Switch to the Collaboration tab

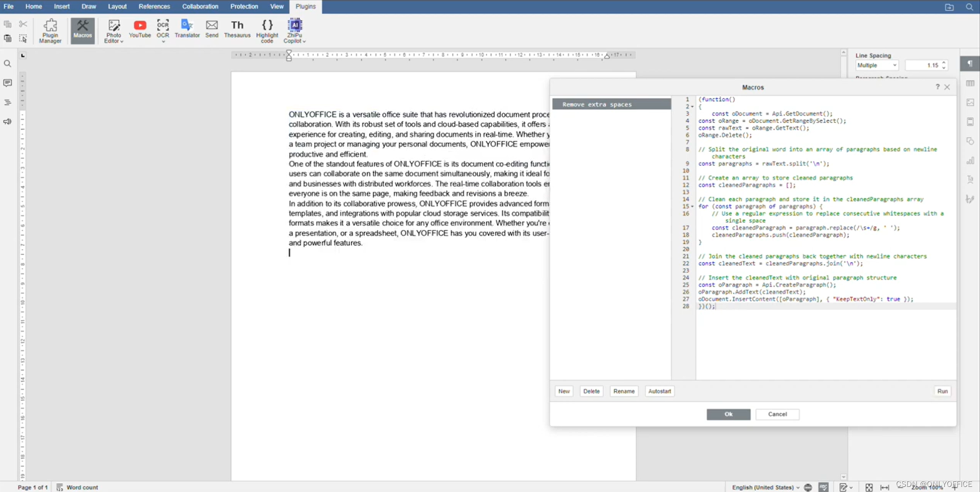(x=200, y=7)
